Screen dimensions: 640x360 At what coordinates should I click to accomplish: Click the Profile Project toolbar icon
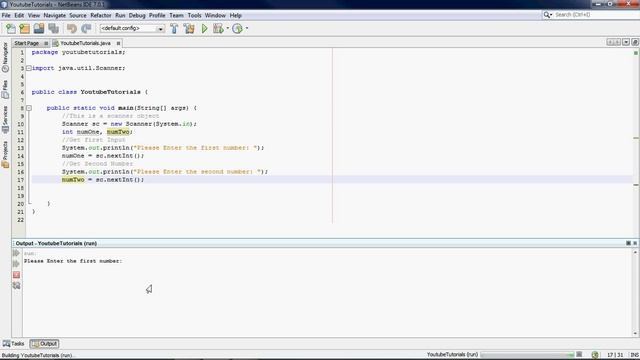point(237,29)
